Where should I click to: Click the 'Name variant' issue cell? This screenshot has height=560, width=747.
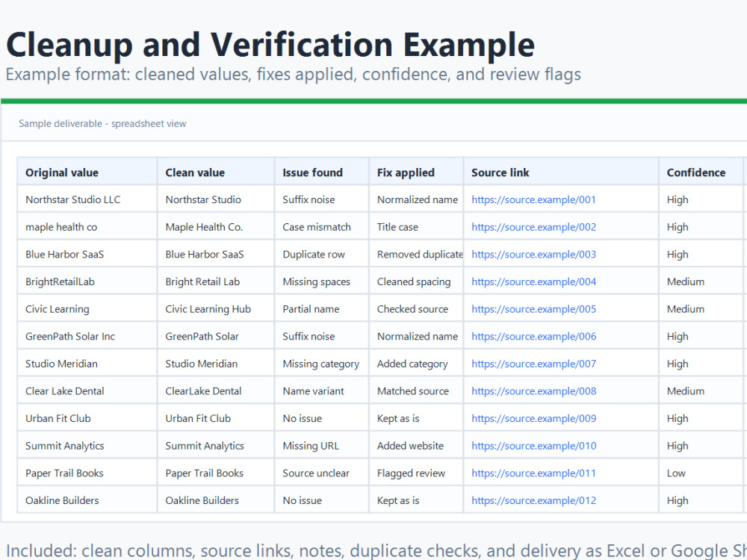[321, 391]
